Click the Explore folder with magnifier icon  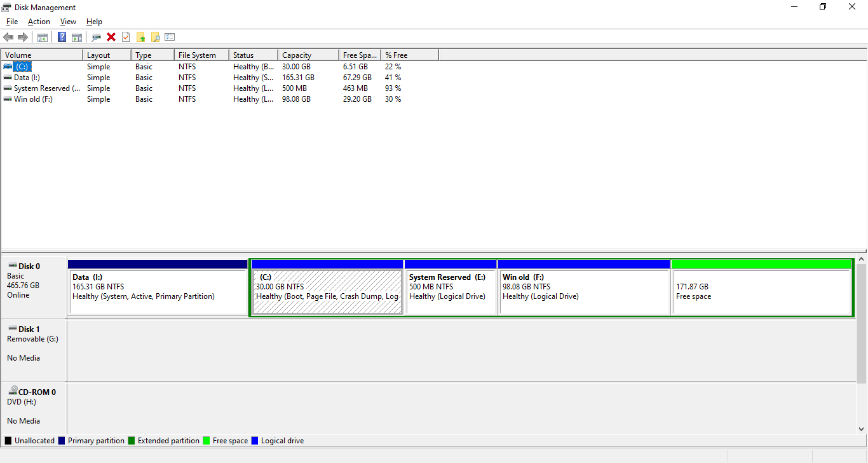click(155, 38)
